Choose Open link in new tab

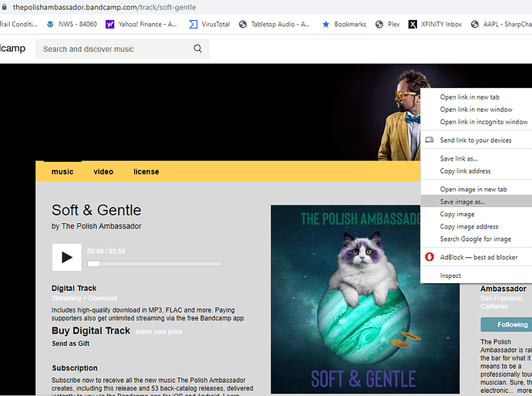point(476,96)
